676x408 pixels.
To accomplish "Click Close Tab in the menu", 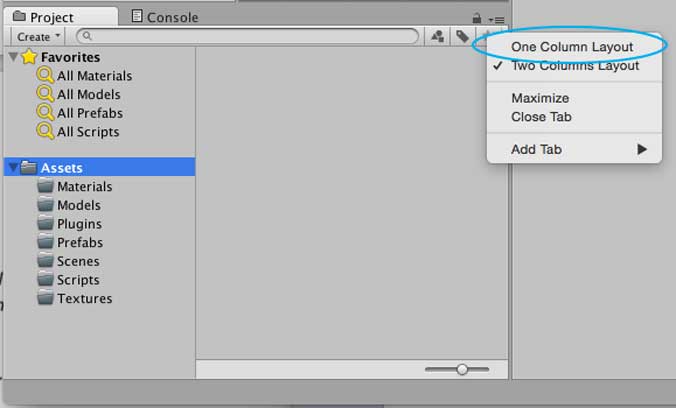I will (541, 117).
